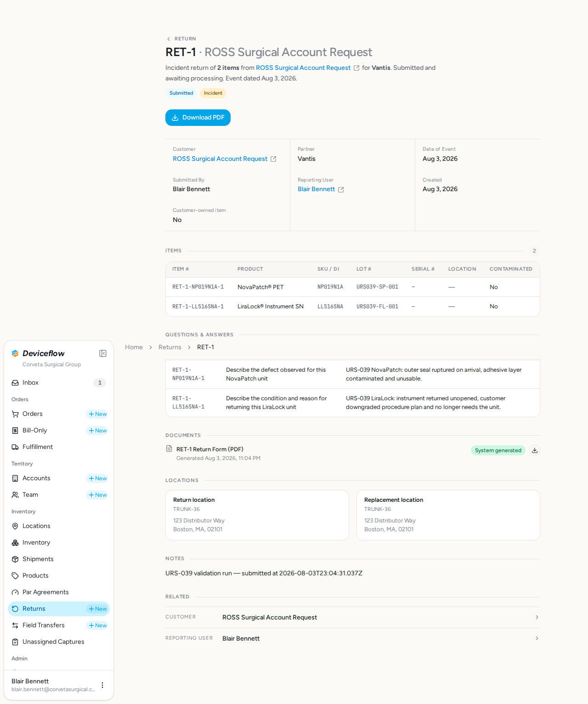The height and width of the screenshot is (704, 588).
Task: Click the Field Transfers arrows icon
Action: (x=15, y=625)
